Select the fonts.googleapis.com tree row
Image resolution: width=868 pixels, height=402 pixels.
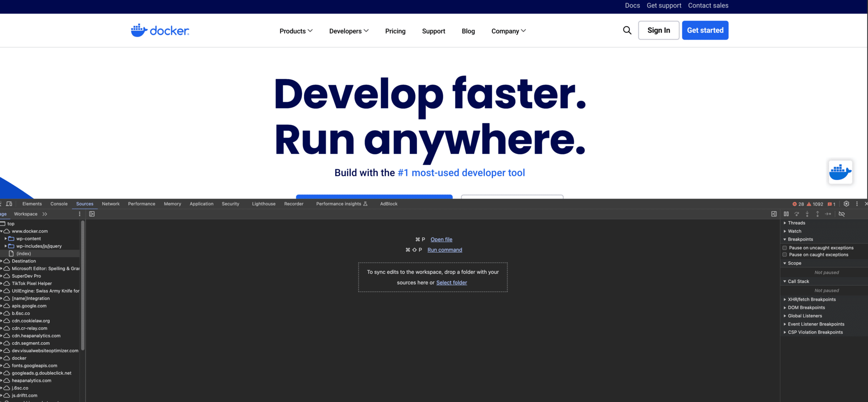pyautogui.click(x=40, y=366)
